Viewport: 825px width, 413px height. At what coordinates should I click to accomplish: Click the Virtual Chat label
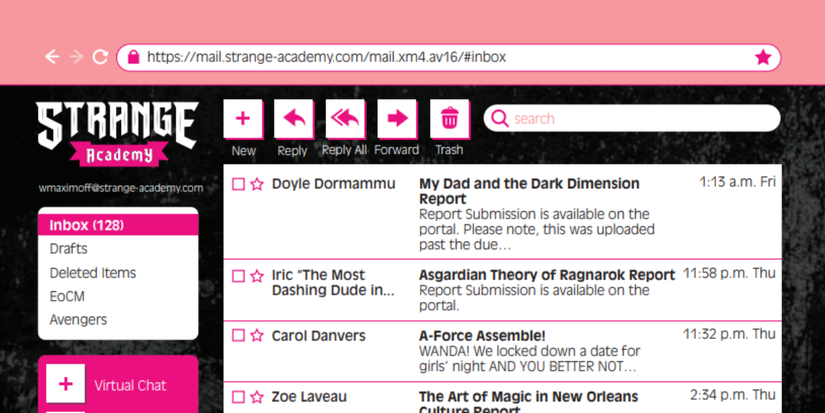coord(130,386)
